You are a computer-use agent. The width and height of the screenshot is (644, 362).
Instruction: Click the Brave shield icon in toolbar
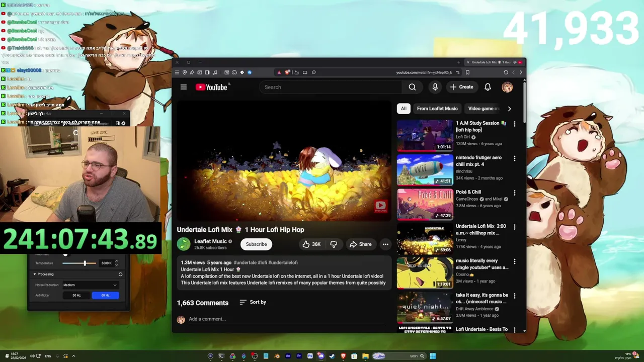[287, 72]
